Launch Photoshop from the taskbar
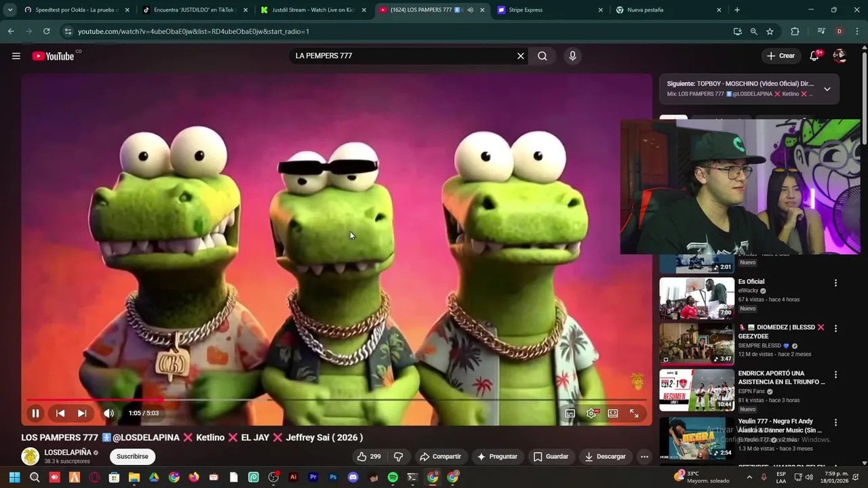The image size is (868, 488). (333, 477)
